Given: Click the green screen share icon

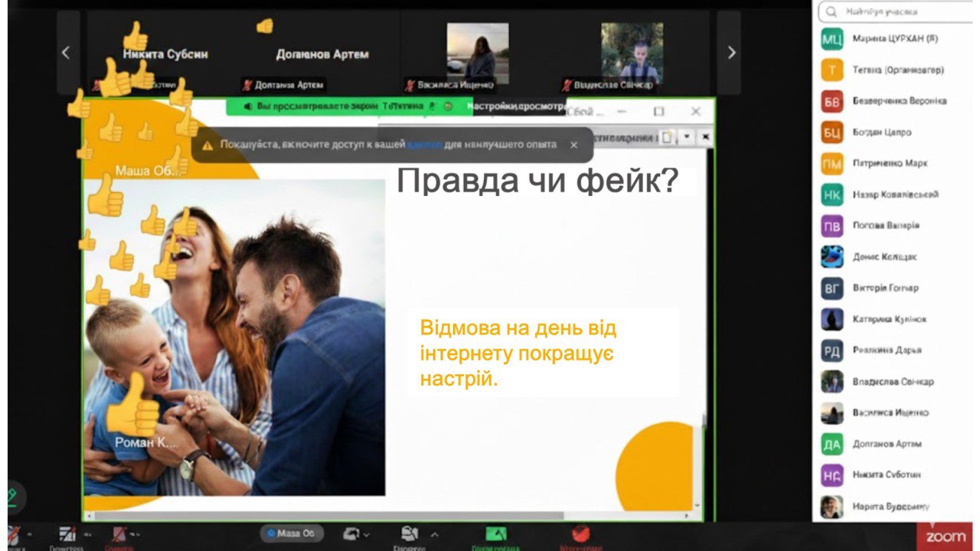Looking at the screenshot, I should tap(496, 533).
